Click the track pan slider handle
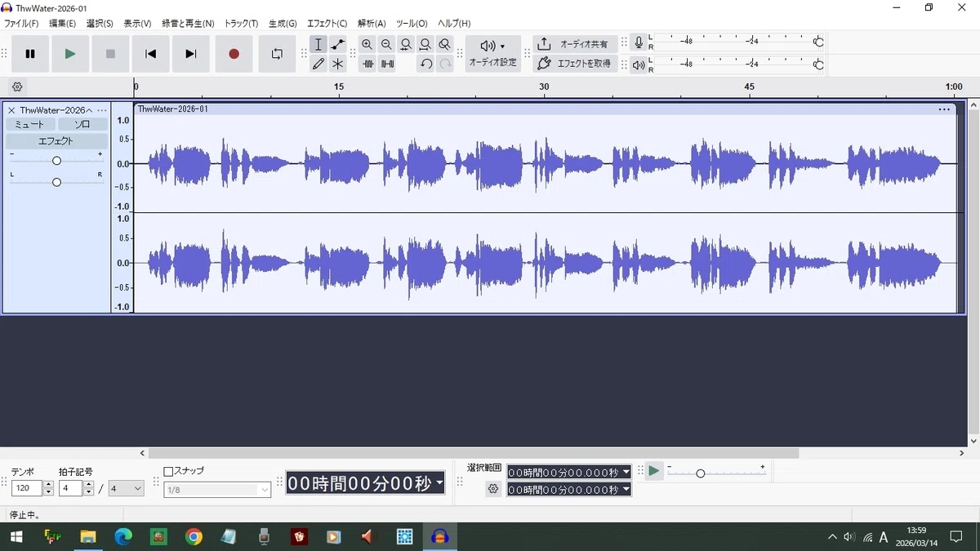Viewport: 980px width, 551px height. pos(56,182)
